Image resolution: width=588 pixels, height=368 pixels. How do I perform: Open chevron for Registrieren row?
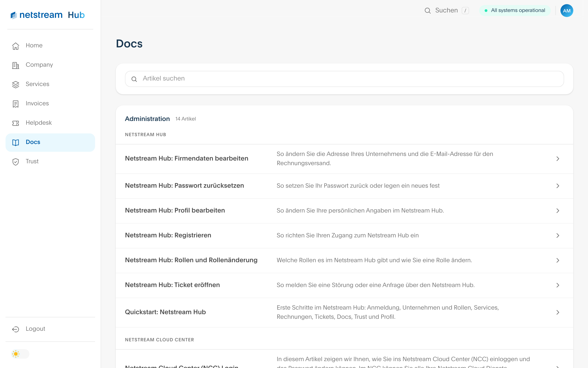[x=558, y=236]
